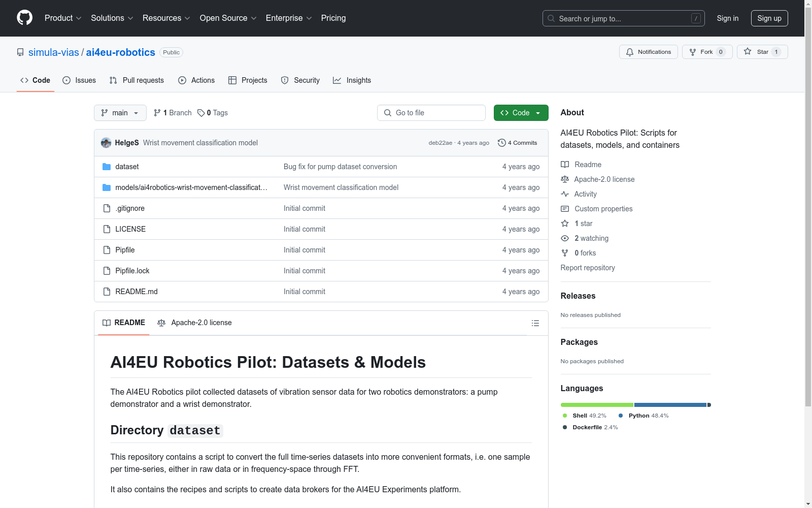View the 4 Commits history
812x508 pixels.
518,143
